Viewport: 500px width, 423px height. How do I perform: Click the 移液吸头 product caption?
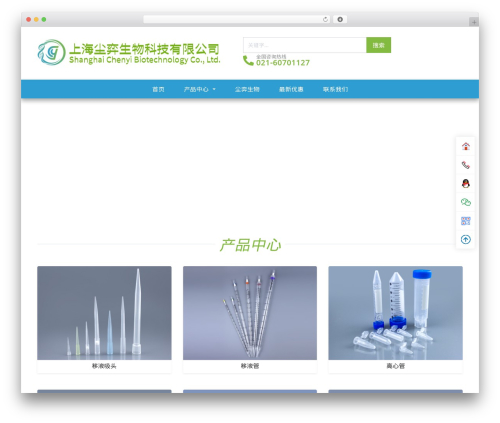click(104, 366)
